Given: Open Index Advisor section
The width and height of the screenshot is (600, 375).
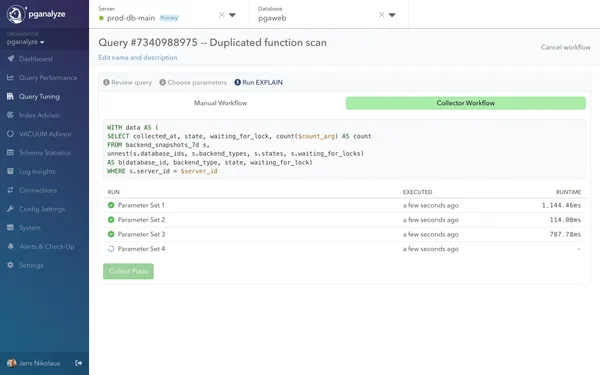Looking at the screenshot, I should tap(39, 115).
